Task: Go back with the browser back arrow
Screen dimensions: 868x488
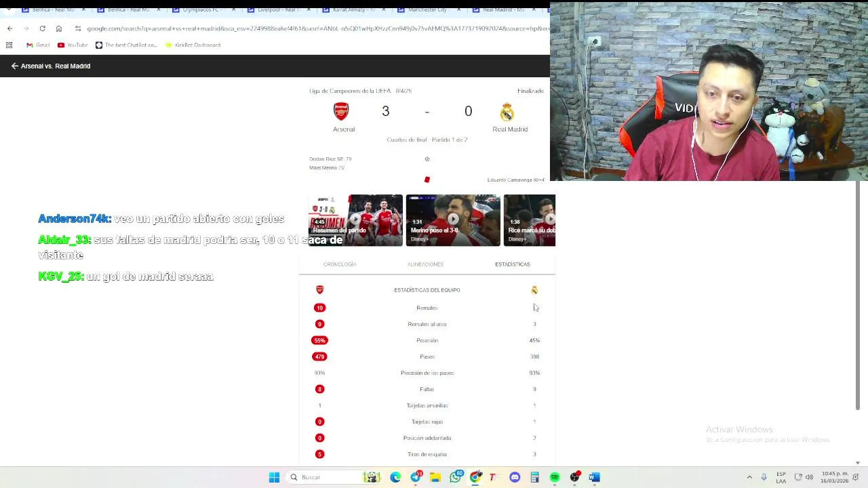Action: pos(9,28)
